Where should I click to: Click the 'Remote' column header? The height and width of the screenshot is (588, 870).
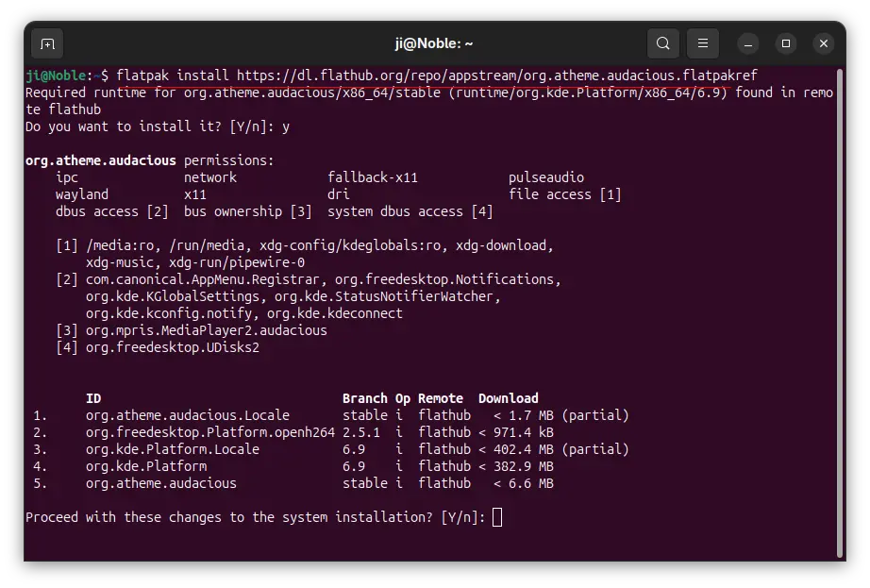coord(441,399)
